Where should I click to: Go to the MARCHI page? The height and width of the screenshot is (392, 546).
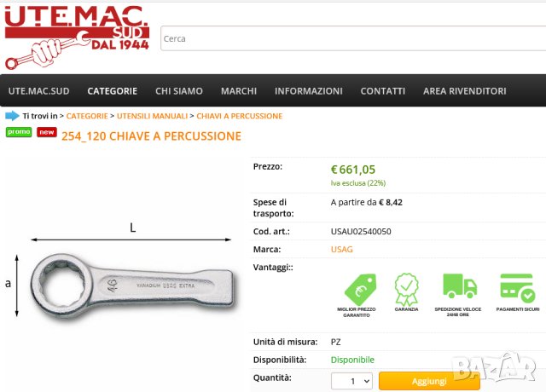coord(239,91)
